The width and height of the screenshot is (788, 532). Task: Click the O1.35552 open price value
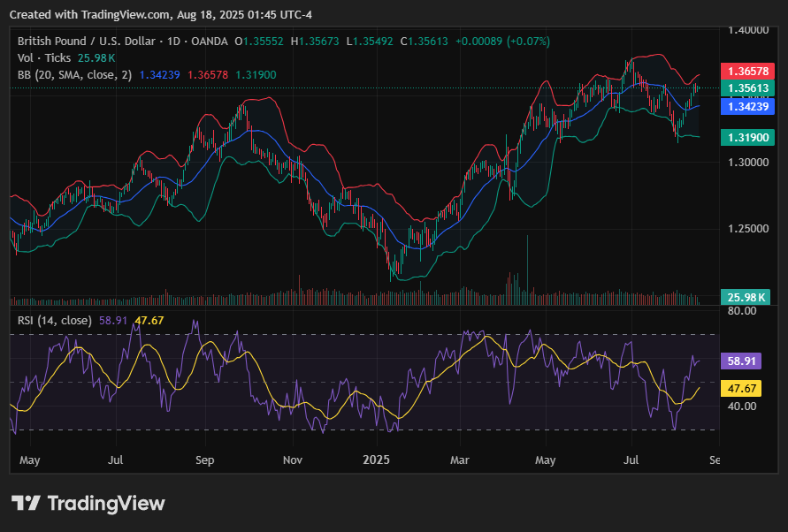click(259, 42)
